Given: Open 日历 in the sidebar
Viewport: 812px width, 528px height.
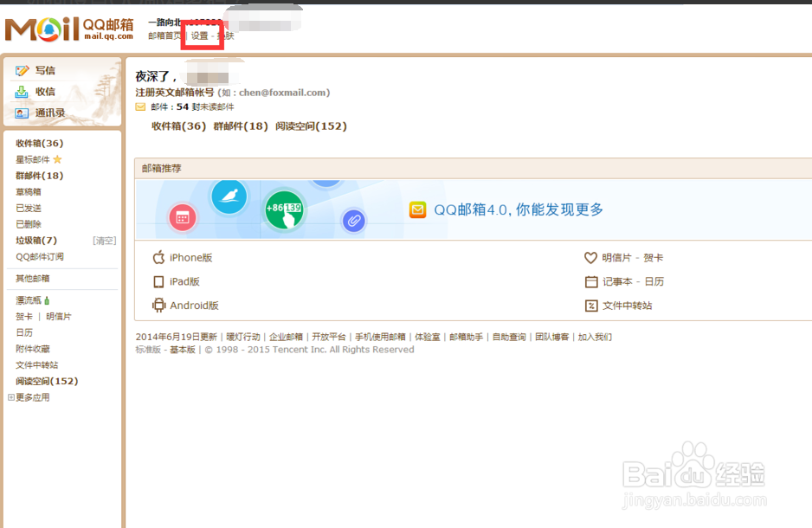Looking at the screenshot, I should coord(24,332).
